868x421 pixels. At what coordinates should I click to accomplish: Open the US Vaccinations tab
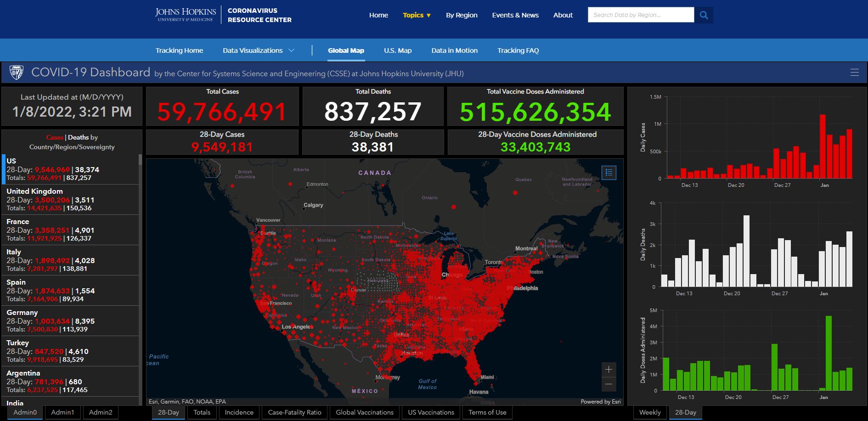(x=431, y=412)
